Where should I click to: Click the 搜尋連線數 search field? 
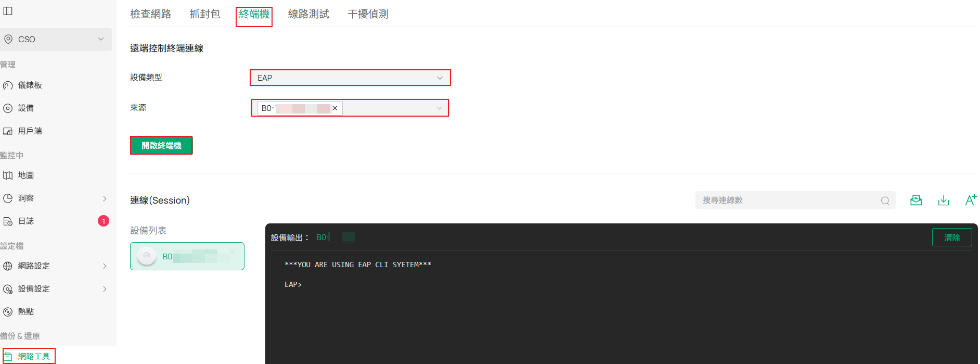click(x=788, y=200)
